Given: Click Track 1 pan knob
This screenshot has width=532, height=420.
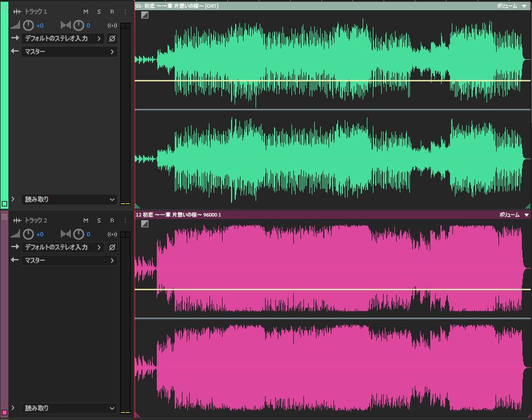Looking at the screenshot, I should pos(78,25).
